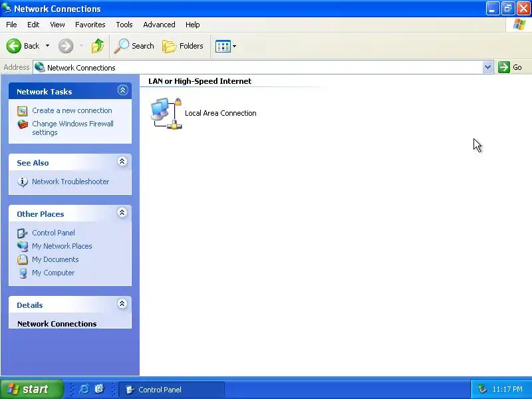This screenshot has height=399, width=532.
Task: Open the My Computer link
Action: click(x=53, y=273)
